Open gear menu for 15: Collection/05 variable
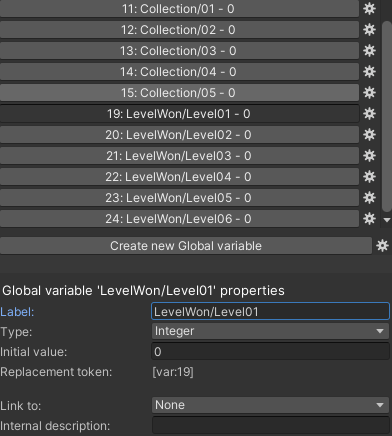This screenshot has height=436, width=392. point(369,93)
